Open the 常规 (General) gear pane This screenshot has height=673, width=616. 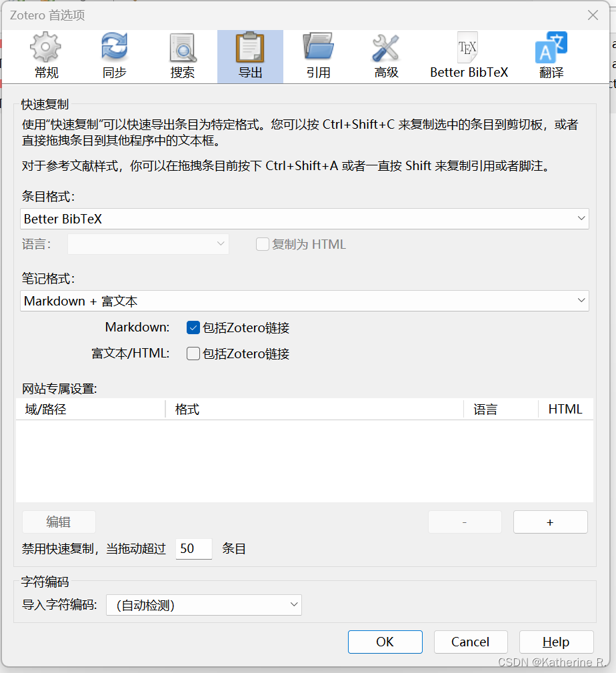click(x=46, y=56)
